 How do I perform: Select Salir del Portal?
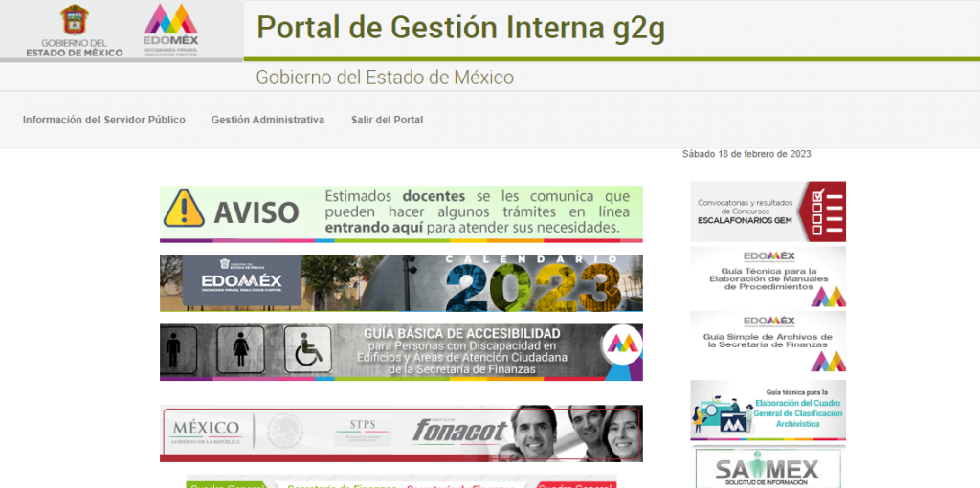pyautogui.click(x=387, y=120)
